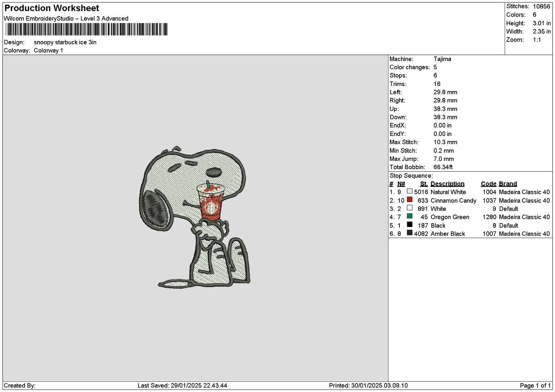
Task: Click the Width value '2.35 in'
Action: [x=542, y=31]
